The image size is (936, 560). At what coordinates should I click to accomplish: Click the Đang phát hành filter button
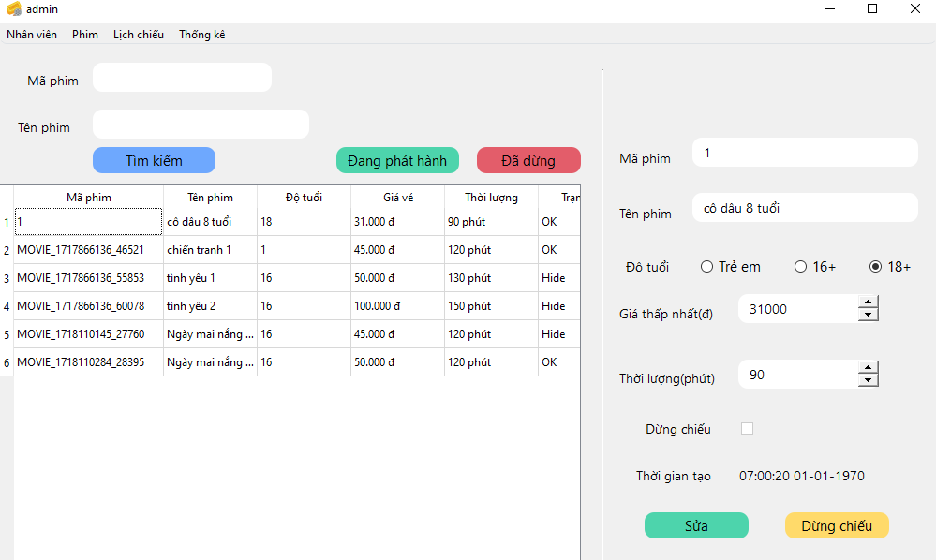397,160
